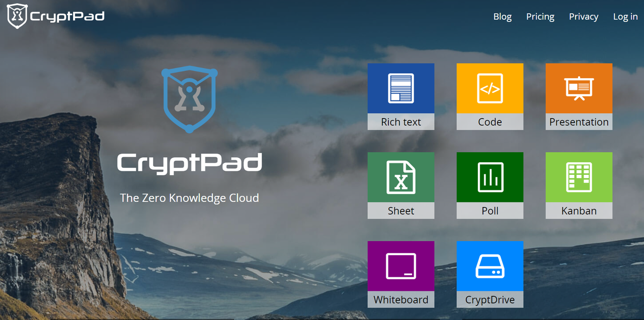Open the Pricing page
This screenshot has height=320, width=644.
point(540,17)
